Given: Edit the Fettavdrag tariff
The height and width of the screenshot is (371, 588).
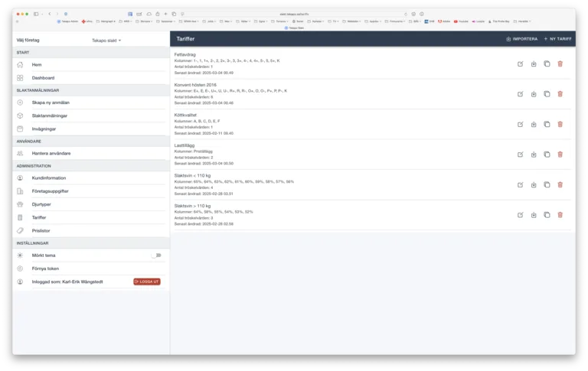Looking at the screenshot, I should [520, 64].
